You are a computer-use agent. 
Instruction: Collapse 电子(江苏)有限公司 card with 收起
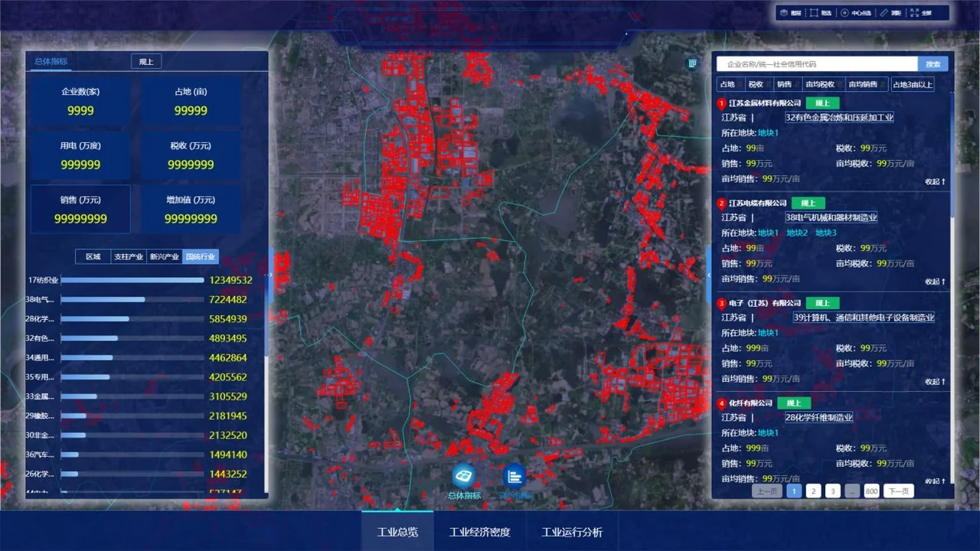click(x=936, y=381)
